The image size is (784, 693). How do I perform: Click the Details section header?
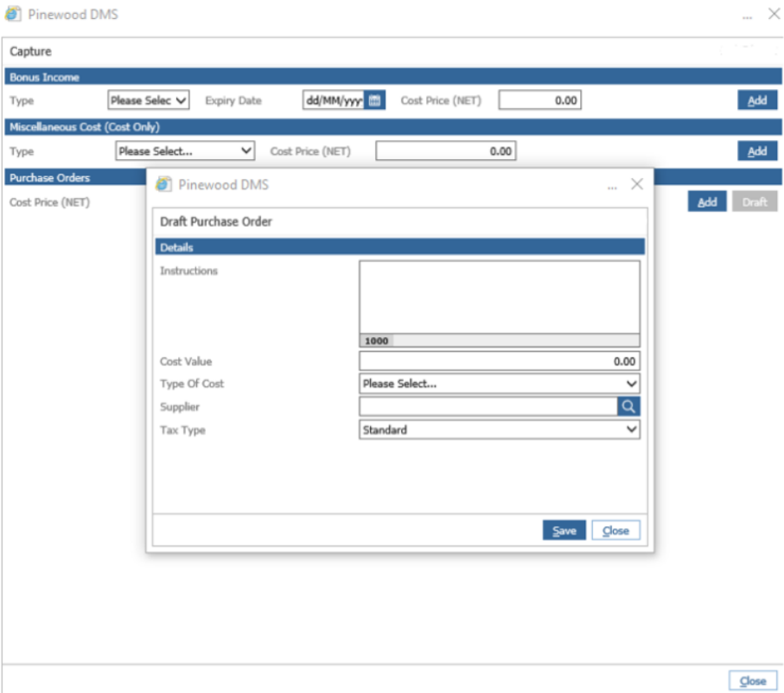400,247
